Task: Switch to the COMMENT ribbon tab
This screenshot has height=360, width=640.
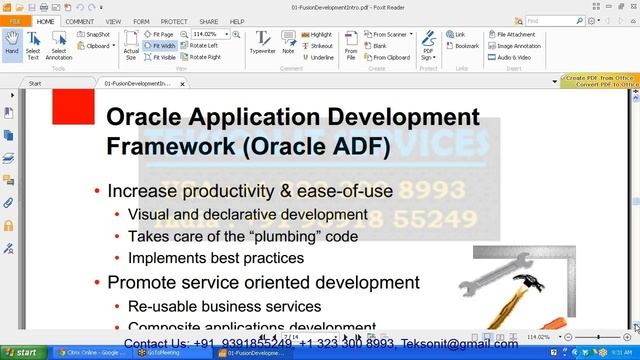Action: [80, 21]
